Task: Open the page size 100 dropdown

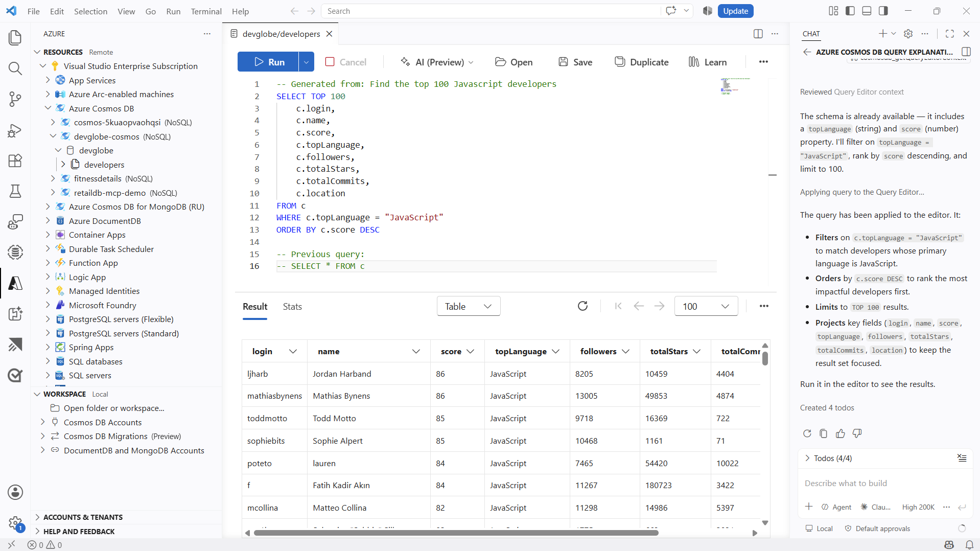Action: pos(706,306)
